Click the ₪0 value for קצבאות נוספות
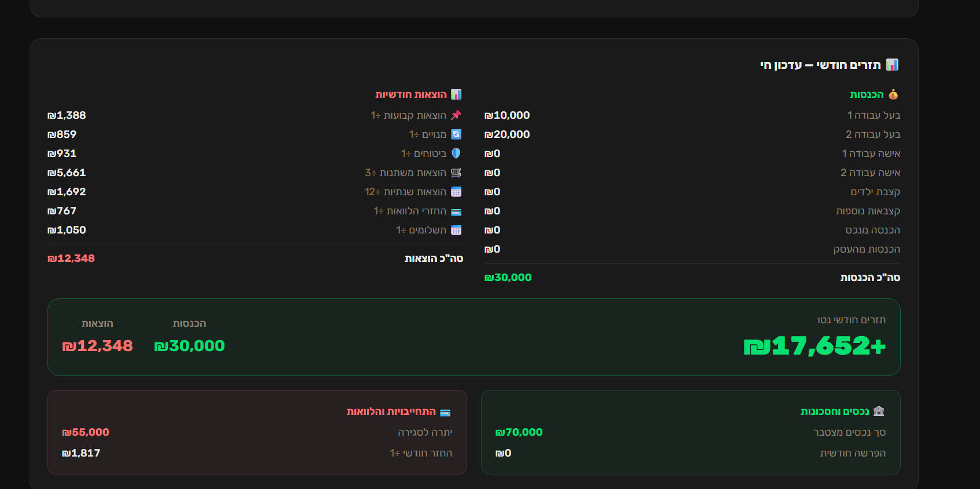Screen dimensions: 980x489 pos(493,211)
